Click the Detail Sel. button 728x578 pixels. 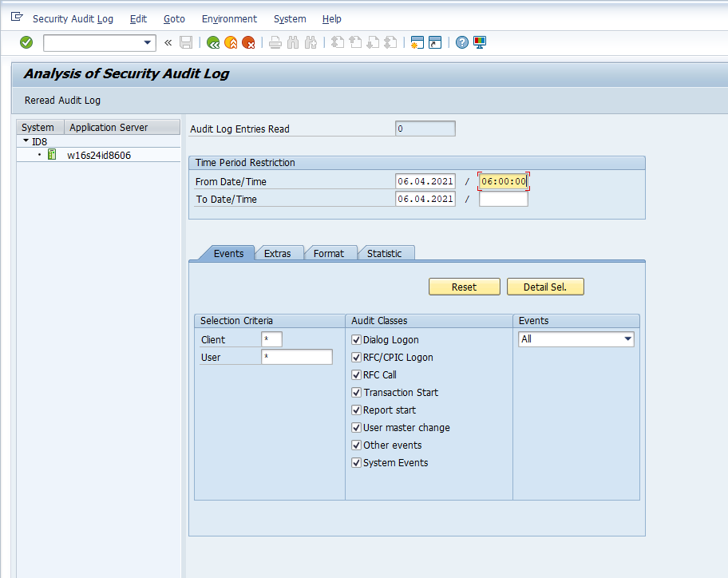pos(545,287)
